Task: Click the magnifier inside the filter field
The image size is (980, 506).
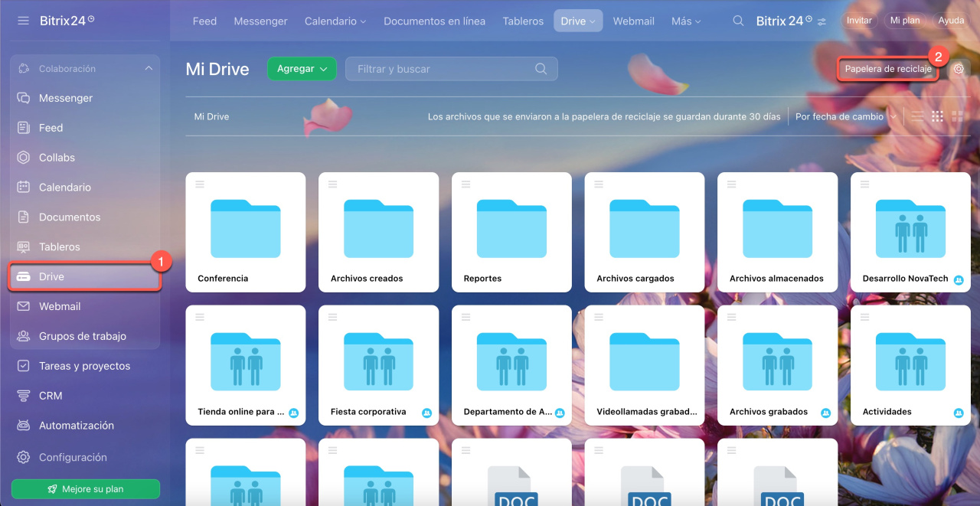Action: [x=541, y=69]
